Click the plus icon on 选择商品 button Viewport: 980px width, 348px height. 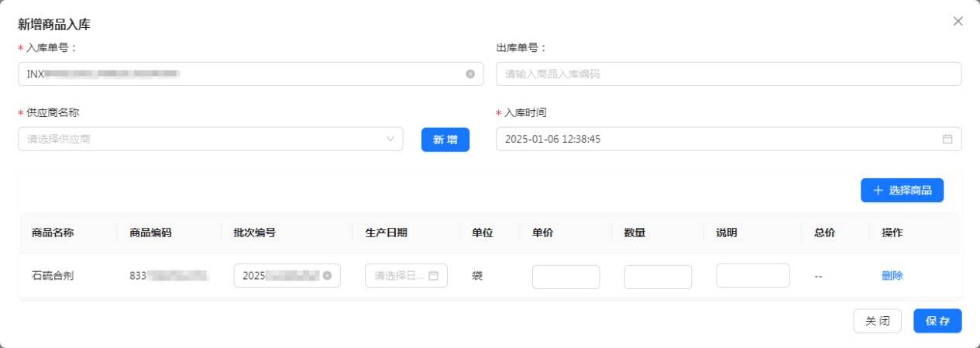coord(878,191)
